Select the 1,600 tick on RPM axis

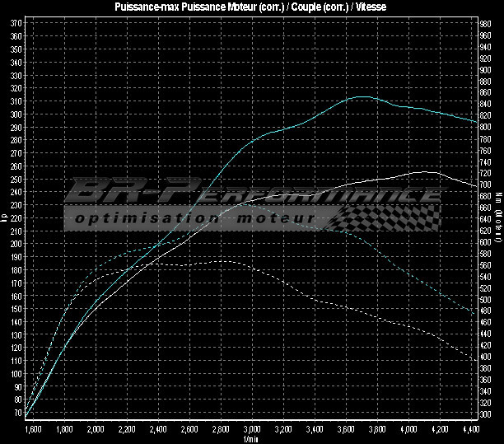pos(33,429)
